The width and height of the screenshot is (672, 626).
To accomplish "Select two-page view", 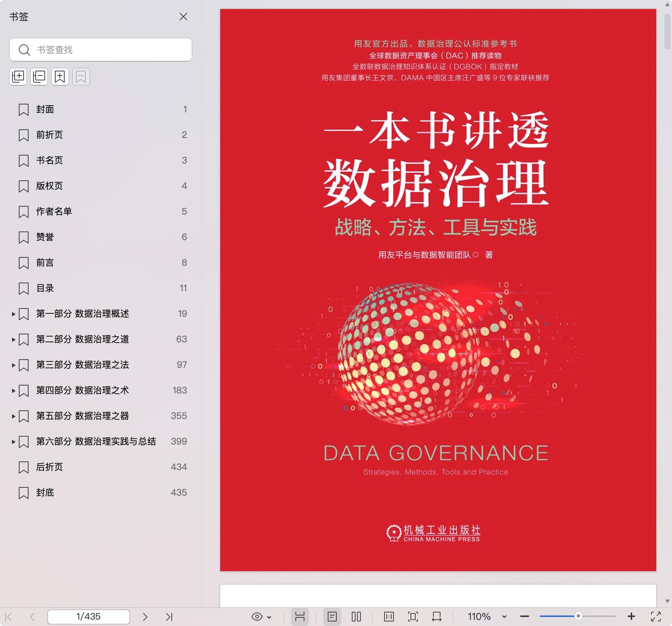I will pos(356,617).
